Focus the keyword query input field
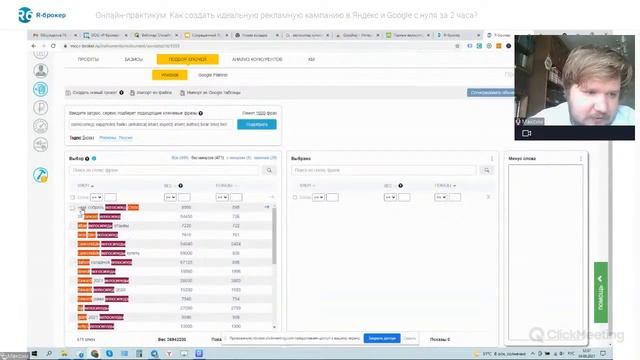Screen dimensions: 640x360 [x=151, y=124]
